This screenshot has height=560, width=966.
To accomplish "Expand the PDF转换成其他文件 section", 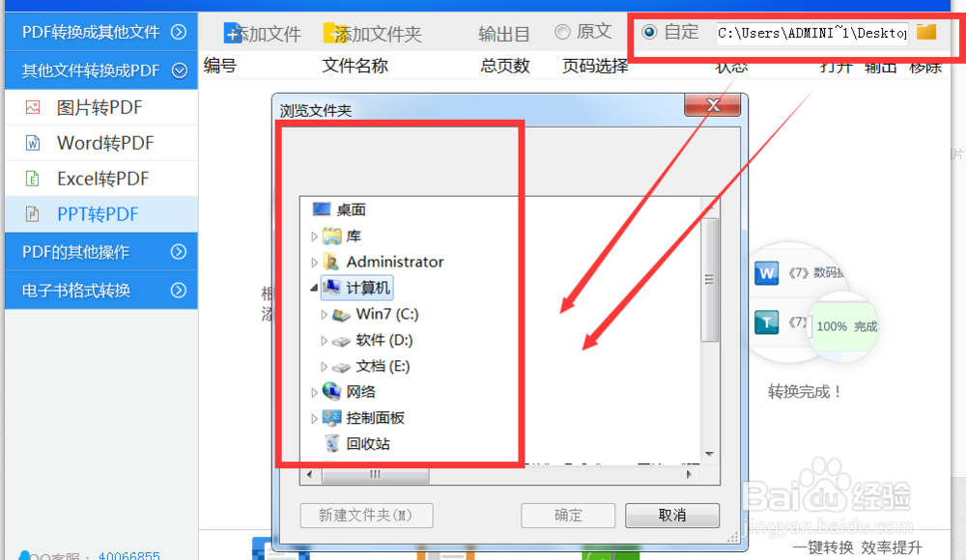I will (x=101, y=32).
